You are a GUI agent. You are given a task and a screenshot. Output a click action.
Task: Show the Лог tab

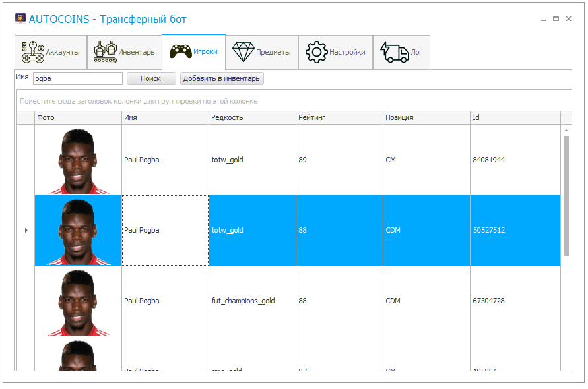click(402, 52)
